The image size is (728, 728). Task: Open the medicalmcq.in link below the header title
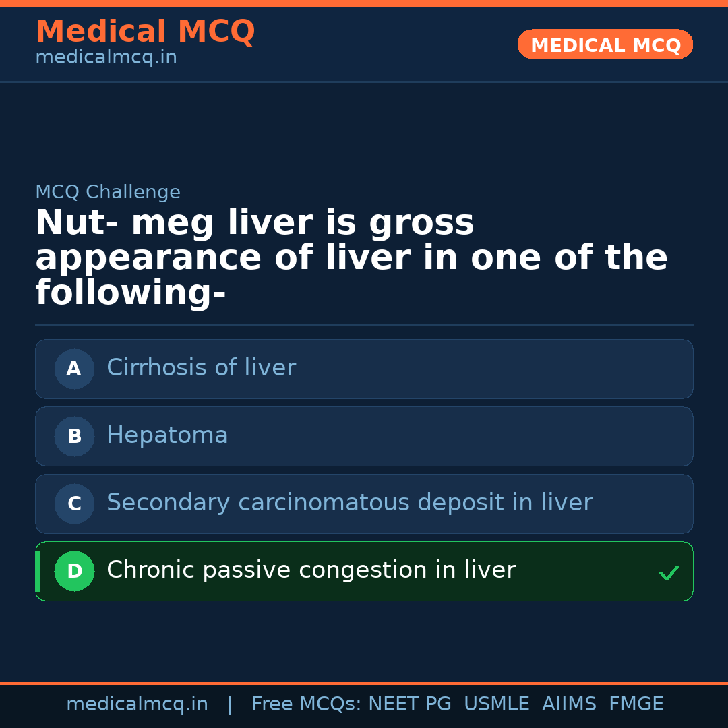click(106, 58)
